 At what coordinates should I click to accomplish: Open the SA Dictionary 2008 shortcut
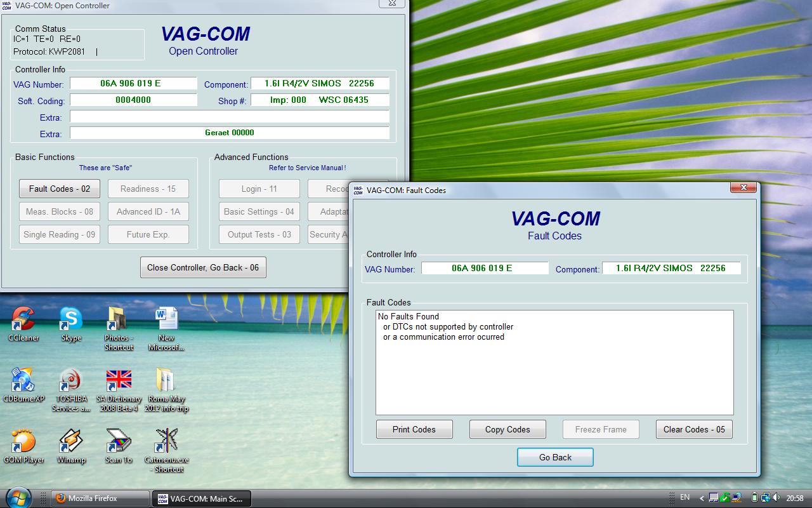pos(119,381)
